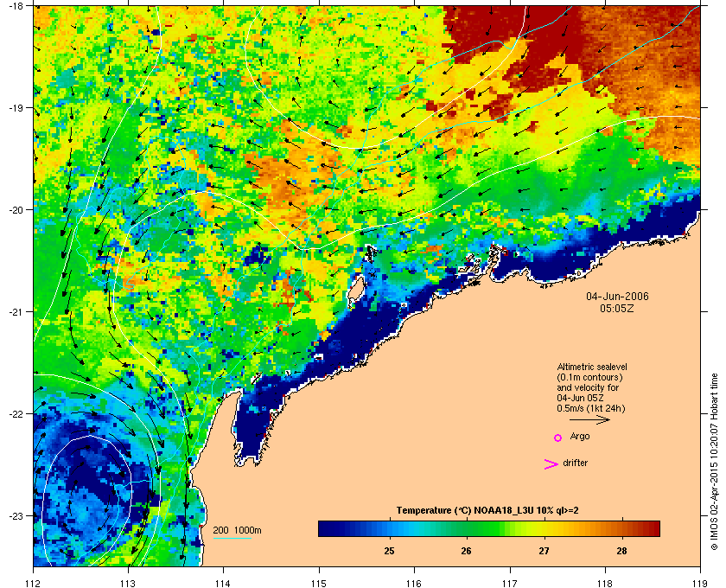
Task: Click the colorbar tick label 26
Action: click(466, 551)
